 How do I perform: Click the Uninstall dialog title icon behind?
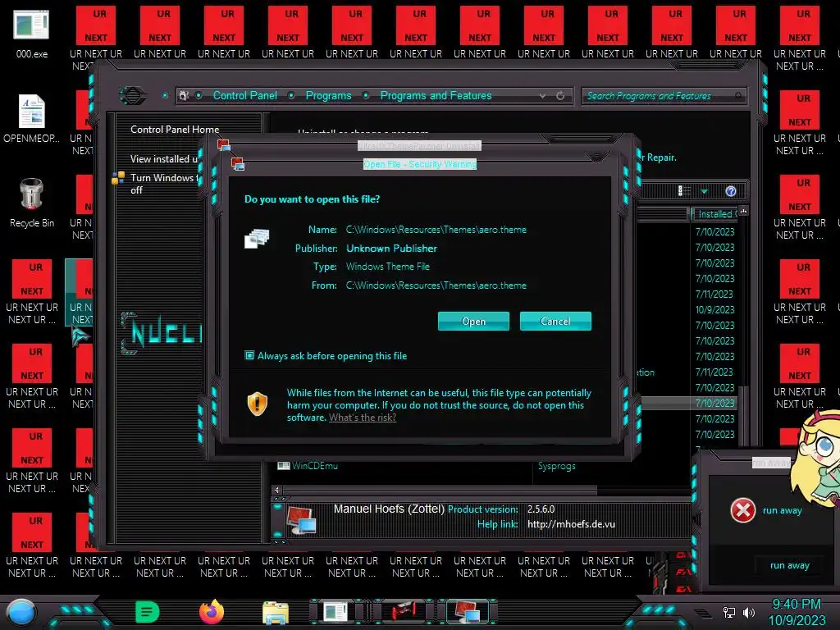pos(223,145)
